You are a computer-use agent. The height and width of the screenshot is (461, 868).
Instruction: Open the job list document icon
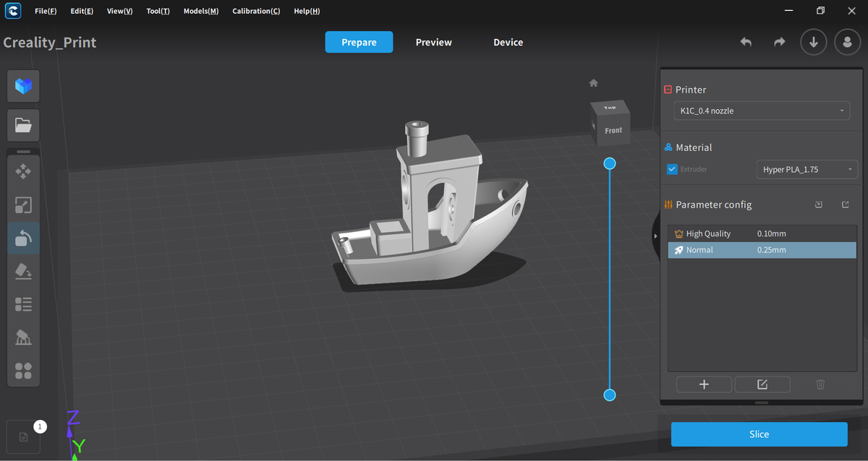tap(23, 436)
